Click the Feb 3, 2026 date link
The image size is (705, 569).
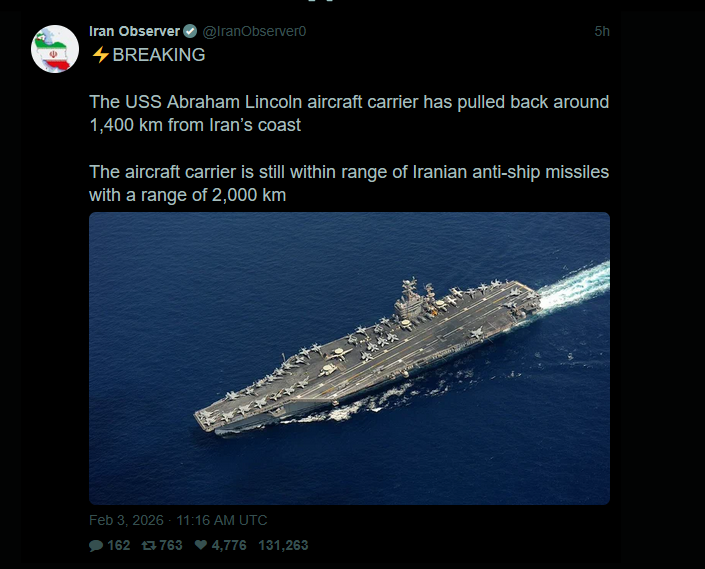coord(127,520)
